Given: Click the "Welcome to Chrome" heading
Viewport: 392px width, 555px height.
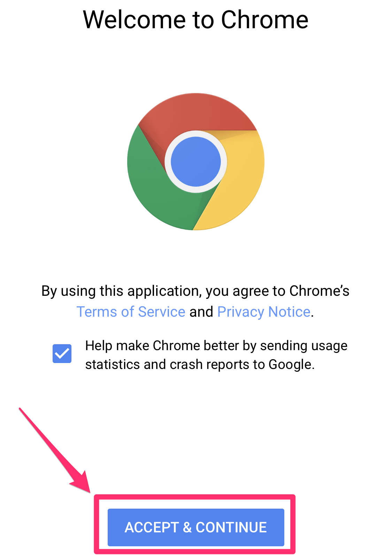Looking at the screenshot, I should click(x=196, y=20).
